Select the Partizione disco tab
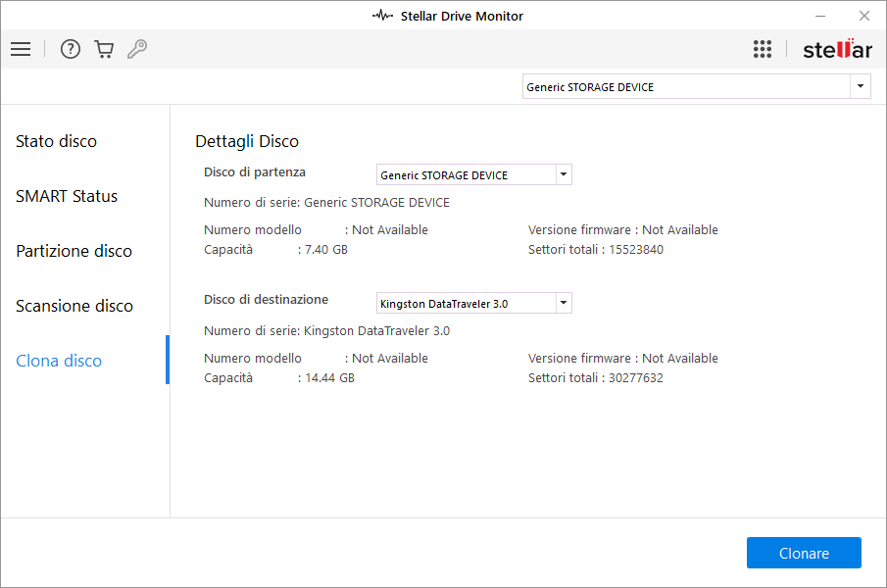 (x=74, y=251)
